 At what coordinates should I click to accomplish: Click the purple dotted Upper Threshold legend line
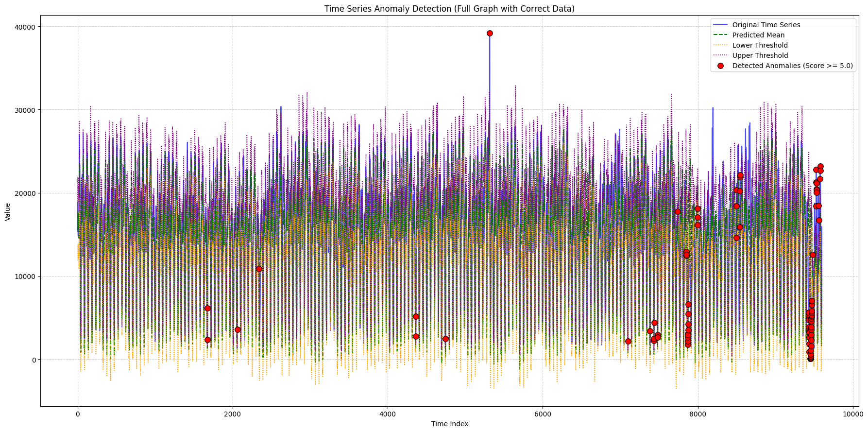tap(720, 55)
